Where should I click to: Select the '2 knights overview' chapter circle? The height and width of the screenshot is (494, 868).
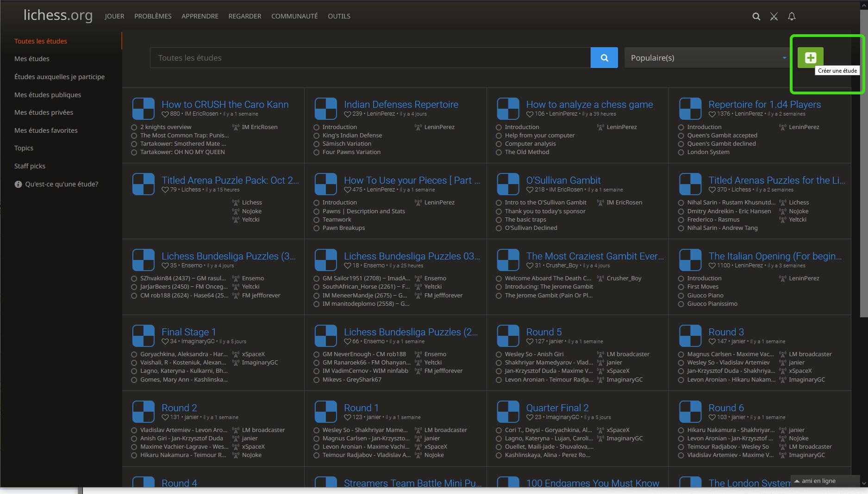click(x=134, y=127)
